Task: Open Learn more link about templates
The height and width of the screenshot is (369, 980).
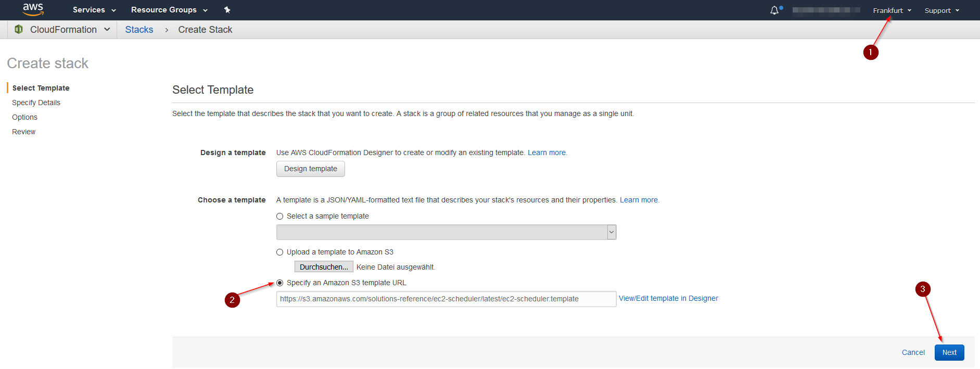Action: [639, 200]
